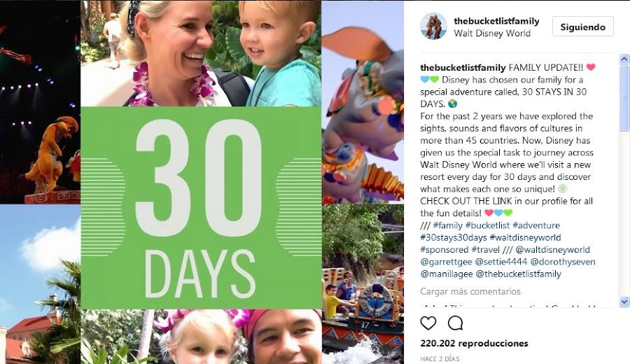Open thebucketlistfamily username in header
Screen dimensions: 630x364
496,21
